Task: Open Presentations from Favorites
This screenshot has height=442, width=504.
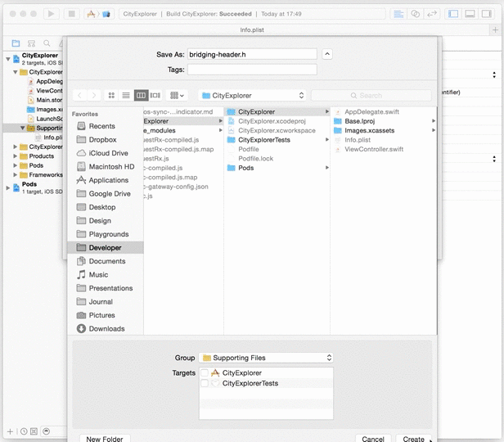Action: coord(106,288)
